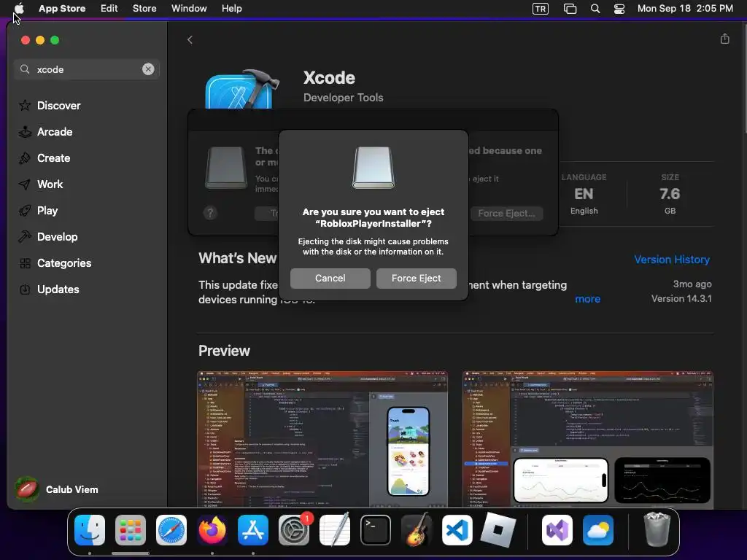Launch GarageBand from the Dock
Viewport: 747px width, 560px height.
(x=417, y=530)
